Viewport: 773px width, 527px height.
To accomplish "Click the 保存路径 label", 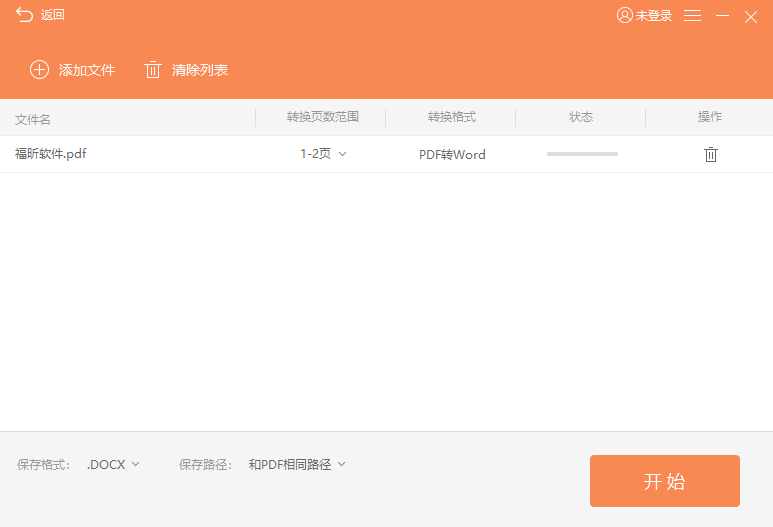I will pos(206,465).
